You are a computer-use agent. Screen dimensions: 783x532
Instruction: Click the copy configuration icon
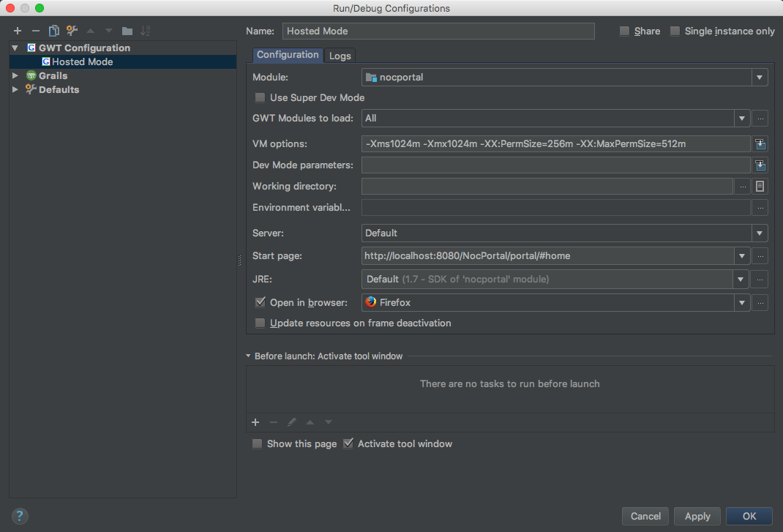(53, 31)
